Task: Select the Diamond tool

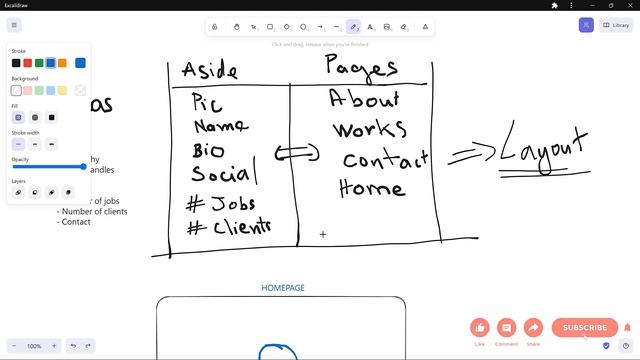Action: click(x=287, y=27)
